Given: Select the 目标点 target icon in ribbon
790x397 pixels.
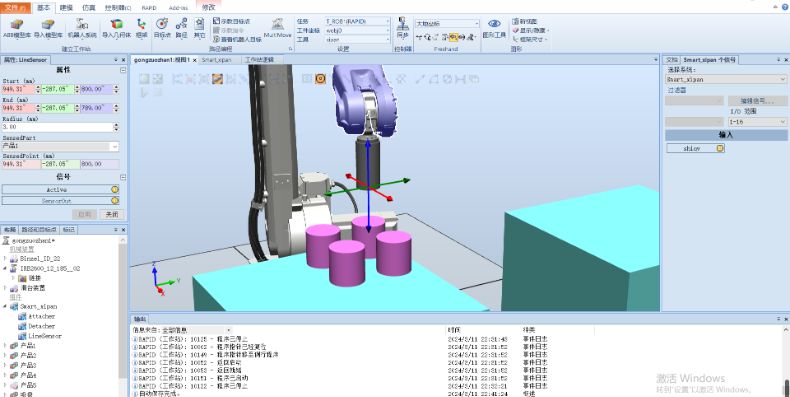Looking at the screenshot, I should point(162,28).
